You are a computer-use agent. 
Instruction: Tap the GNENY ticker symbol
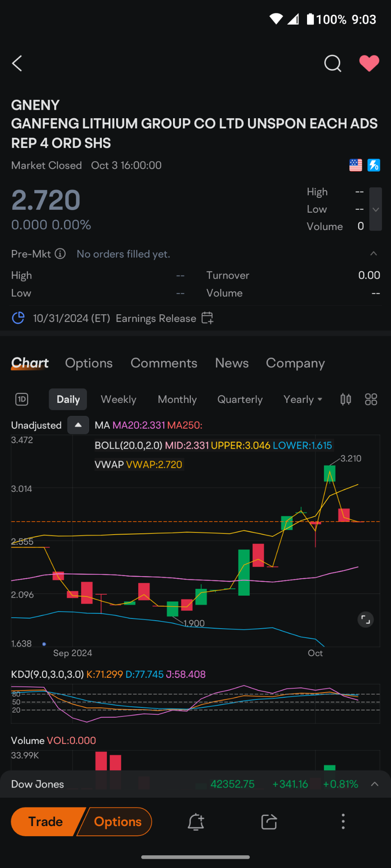35,105
